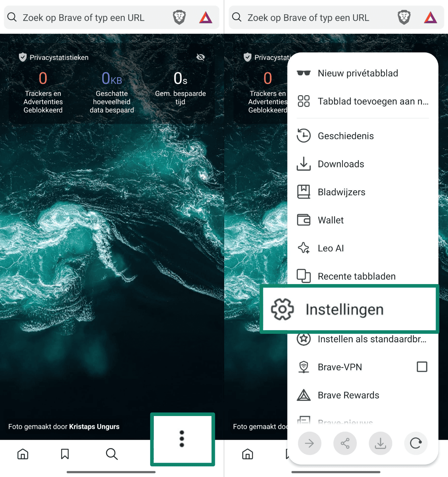Screen dimensions: 448x477
Task: Launch Leo AI from the menu
Action: (x=331, y=248)
